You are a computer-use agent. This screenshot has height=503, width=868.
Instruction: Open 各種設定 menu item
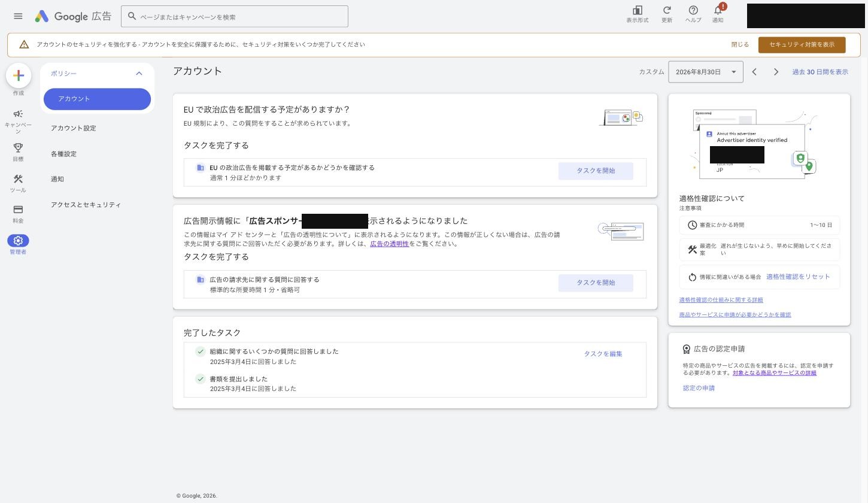63,154
